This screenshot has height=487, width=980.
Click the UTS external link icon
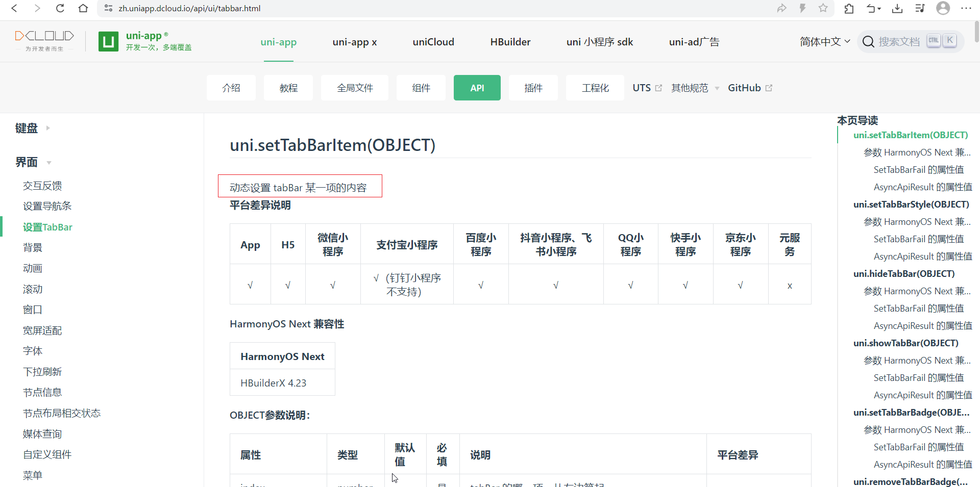pos(658,88)
